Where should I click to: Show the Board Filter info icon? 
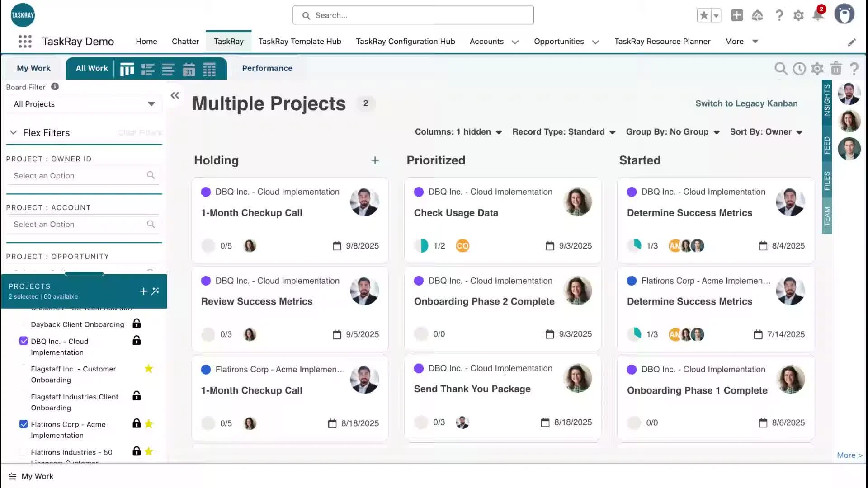pos(55,87)
